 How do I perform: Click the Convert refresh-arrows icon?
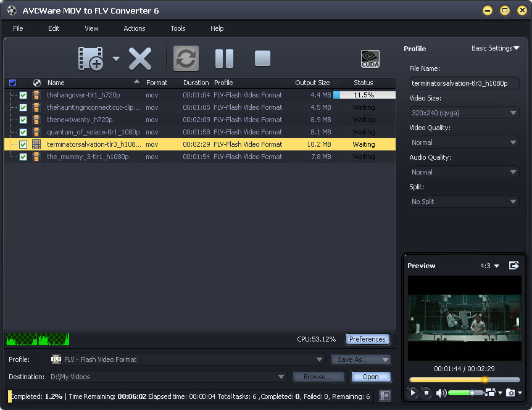point(186,59)
